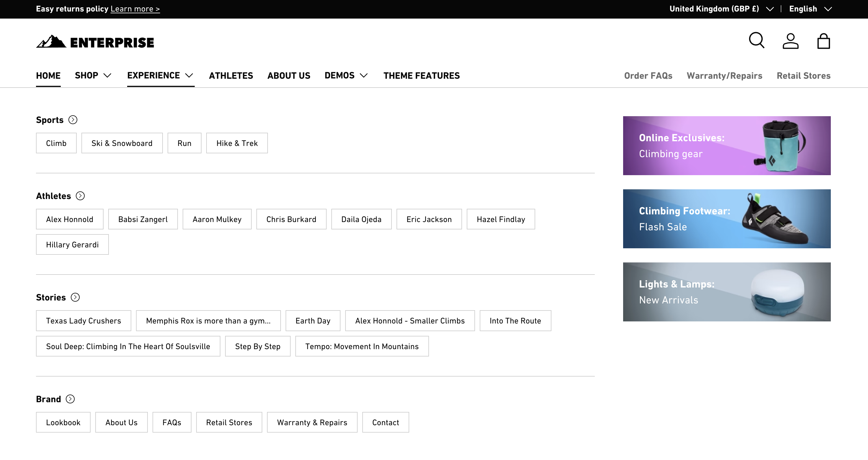
Task: Open the FAQs brand button
Action: click(x=172, y=422)
